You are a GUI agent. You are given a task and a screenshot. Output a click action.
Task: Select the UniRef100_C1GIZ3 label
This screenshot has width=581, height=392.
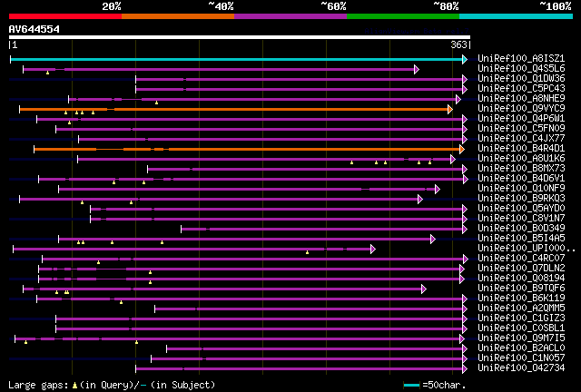pyautogui.click(x=521, y=318)
